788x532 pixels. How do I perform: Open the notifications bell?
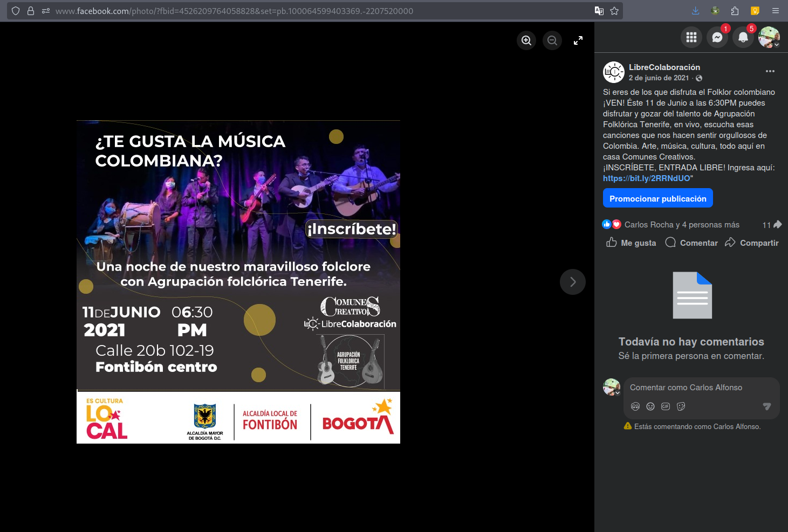pos(743,37)
